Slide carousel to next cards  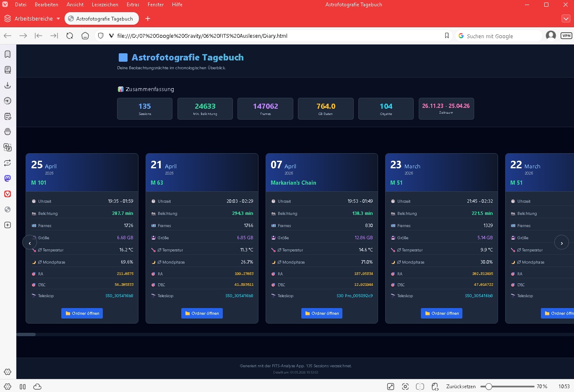pos(561,243)
